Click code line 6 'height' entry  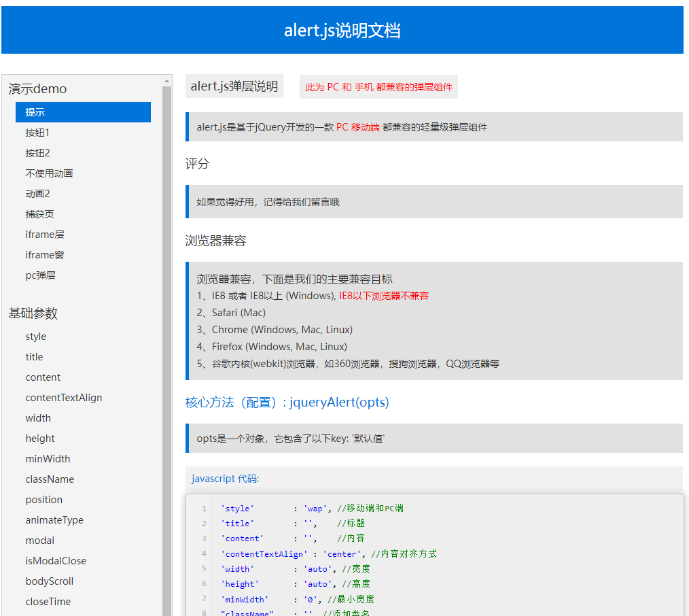[x=296, y=584]
